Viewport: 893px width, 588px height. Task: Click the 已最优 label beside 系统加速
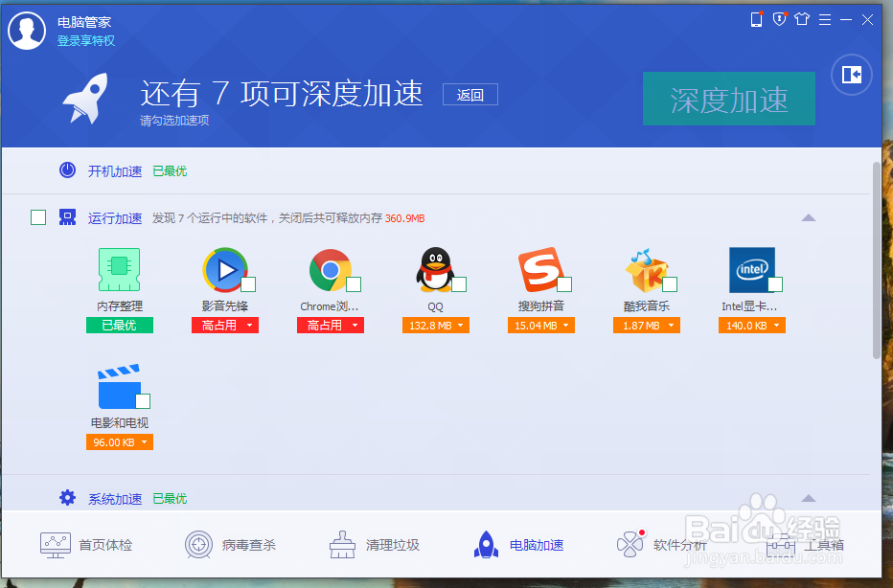coord(170,499)
